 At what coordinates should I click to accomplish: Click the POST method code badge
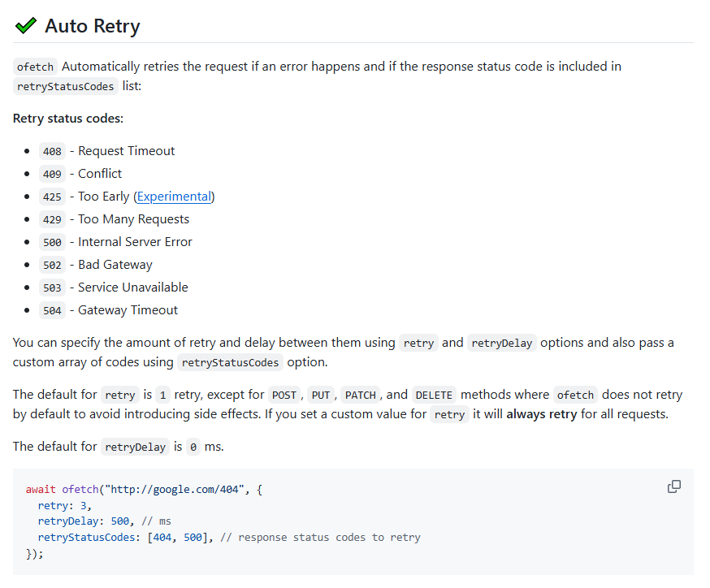pos(284,396)
